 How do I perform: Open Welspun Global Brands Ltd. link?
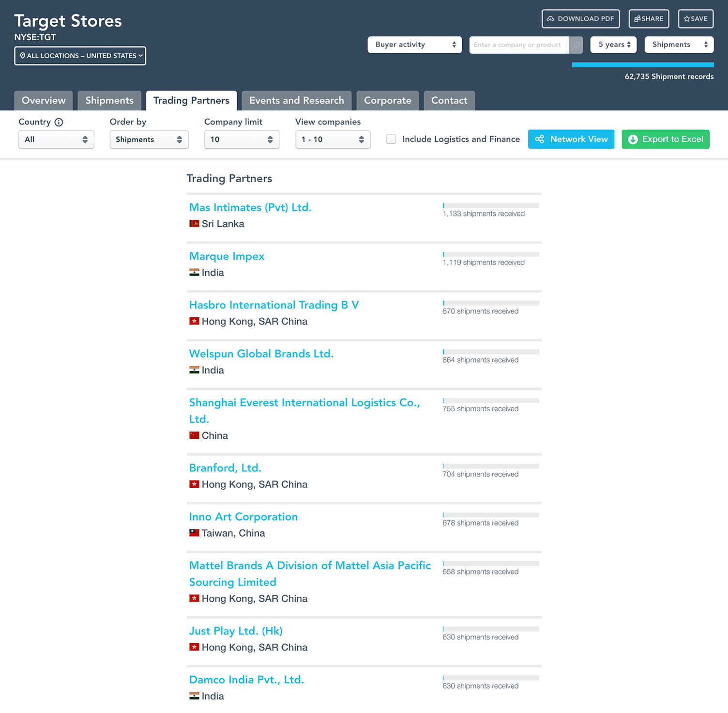point(261,354)
